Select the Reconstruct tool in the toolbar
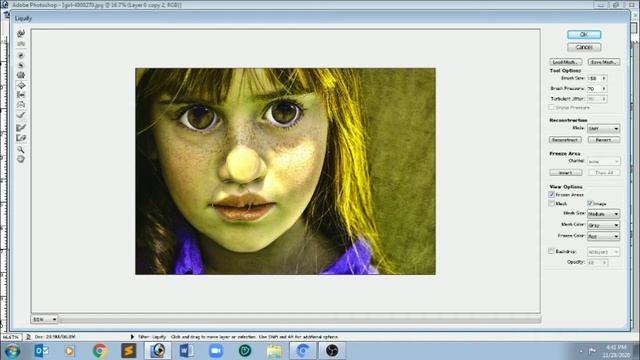Viewport: 640px width, 360px height. pos(21,115)
